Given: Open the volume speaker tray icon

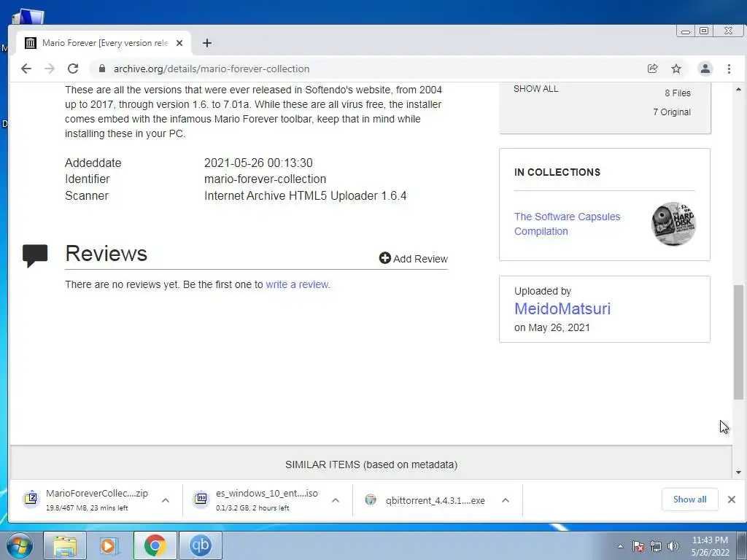Looking at the screenshot, I should pos(673,546).
